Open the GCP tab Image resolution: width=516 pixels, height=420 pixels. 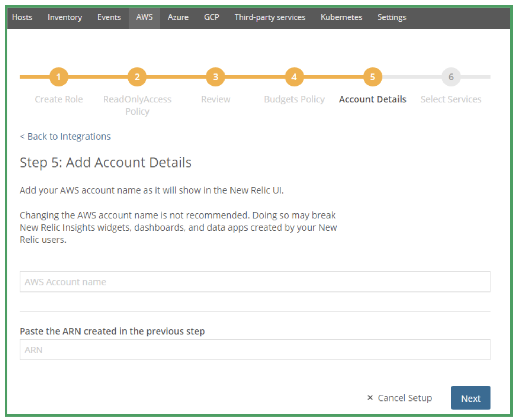tap(212, 17)
